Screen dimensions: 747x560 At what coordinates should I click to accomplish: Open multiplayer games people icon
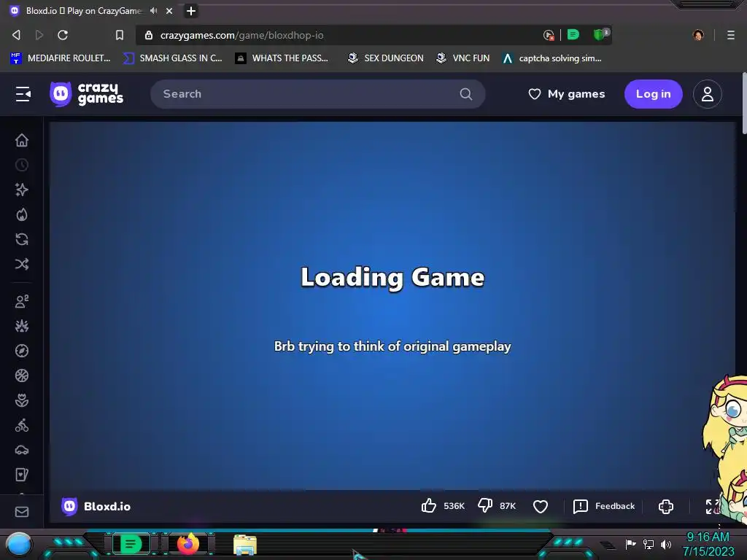point(22,301)
